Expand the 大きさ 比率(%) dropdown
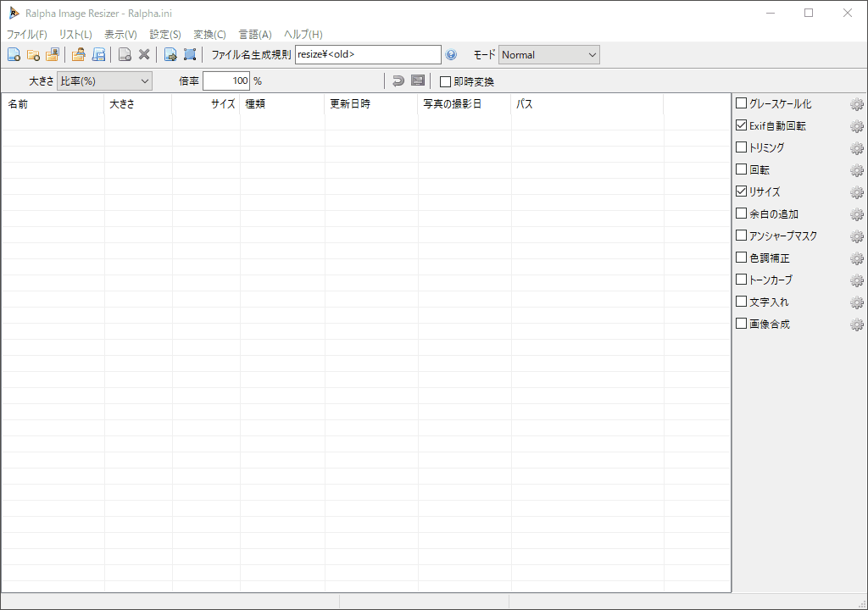Image resolution: width=868 pixels, height=610 pixels. pyautogui.click(x=104, y=81)
